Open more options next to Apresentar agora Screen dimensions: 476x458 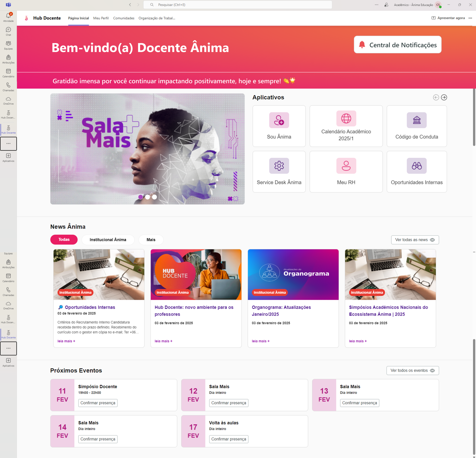point(470,18)
